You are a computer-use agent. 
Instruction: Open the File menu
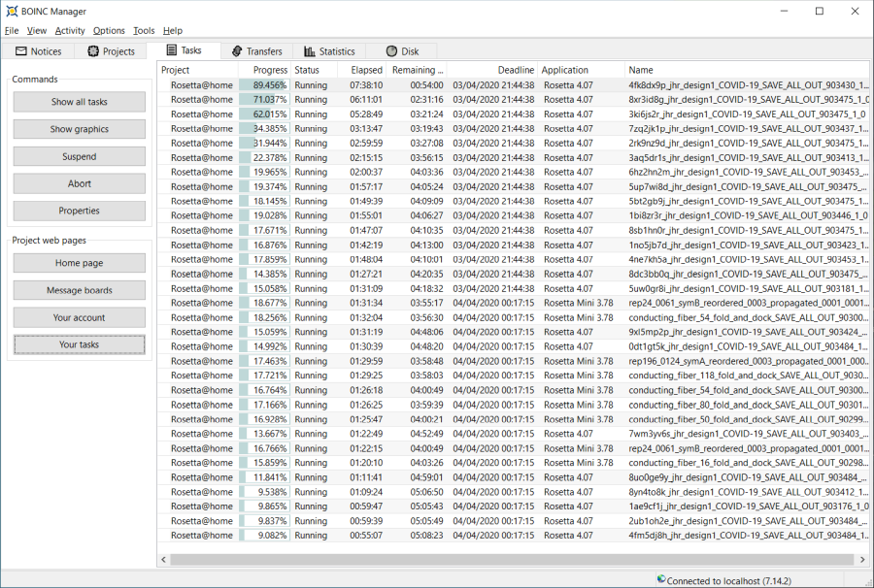12,31
